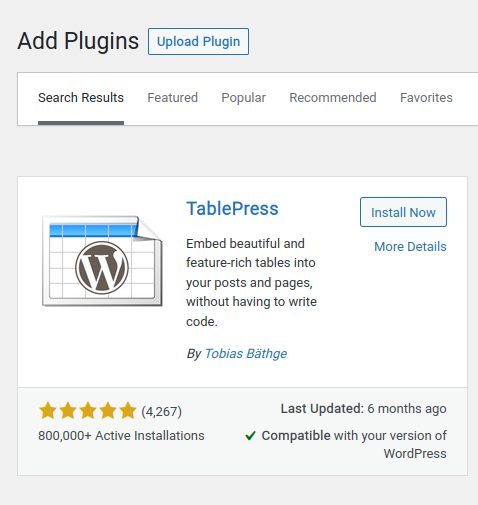Open the Popular plugins tab
This screenshot has width=478, height=505.
coord(244,98)
